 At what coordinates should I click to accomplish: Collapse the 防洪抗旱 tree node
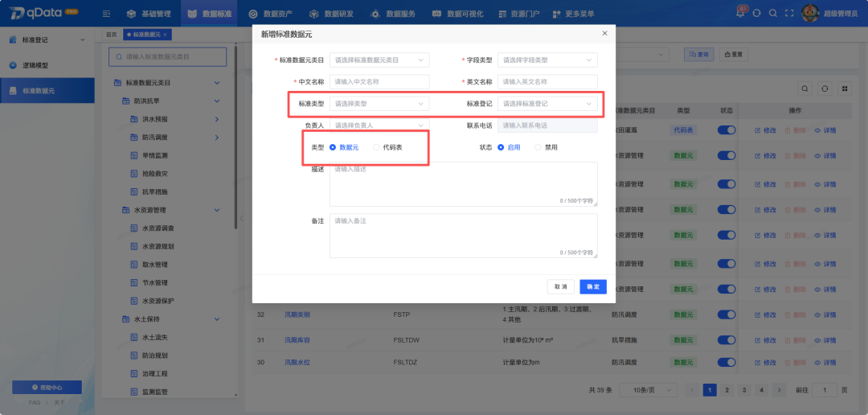click(x=216, y=101)
